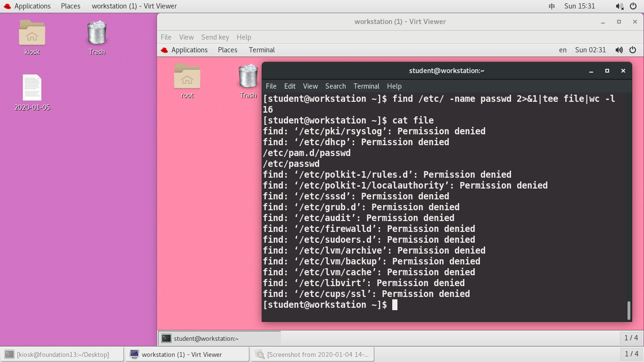Click guest student@workstation taskbar button
The height and width of the screenshot is (362, 644).
tap(219, 338)
